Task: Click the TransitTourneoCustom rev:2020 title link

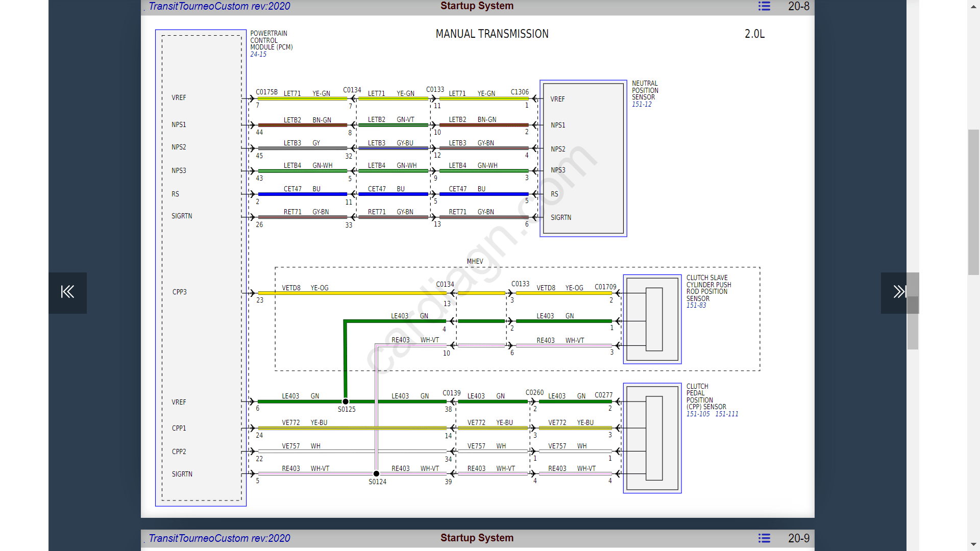Action: (218, 6)
